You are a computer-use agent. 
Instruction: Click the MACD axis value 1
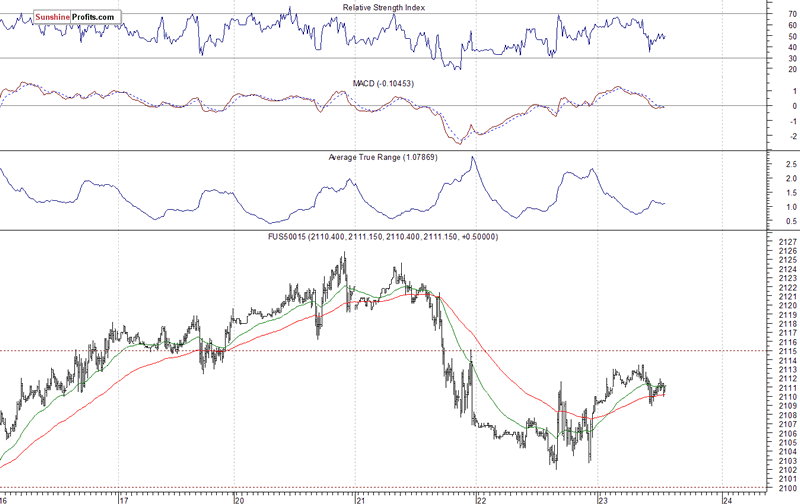(x=794, y=91)
